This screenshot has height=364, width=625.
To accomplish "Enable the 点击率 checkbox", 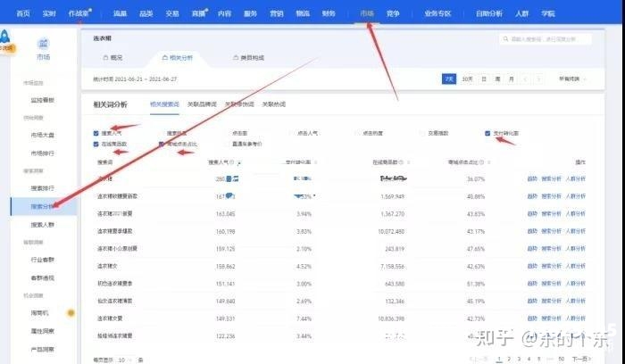I will [x=227, y=133].
